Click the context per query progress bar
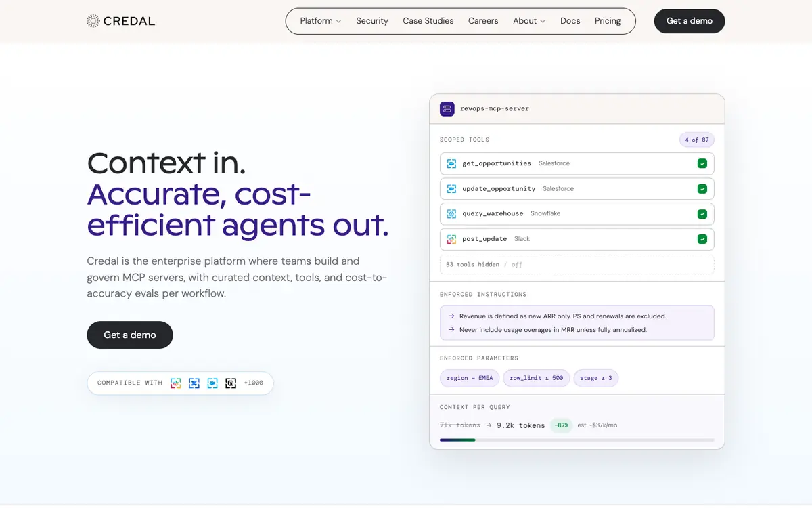Screen dimensions: 812x508 [577, 440]
